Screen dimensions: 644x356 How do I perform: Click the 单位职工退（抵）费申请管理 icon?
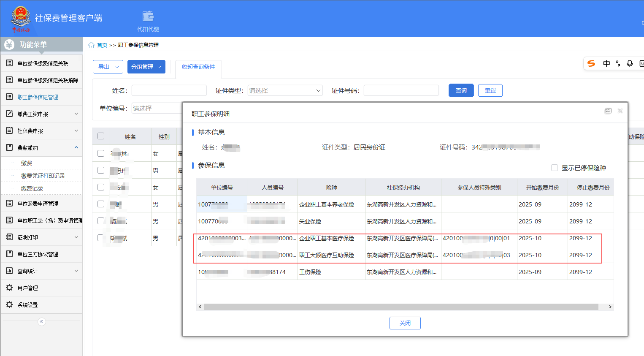[x=9, y=220]
